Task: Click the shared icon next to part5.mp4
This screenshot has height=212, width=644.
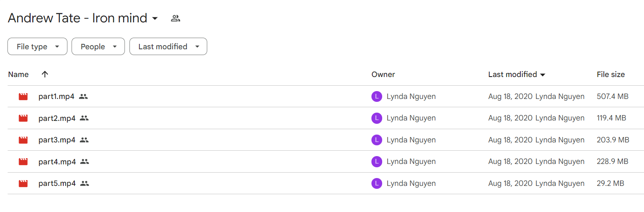Action: [x=85, y=183]
